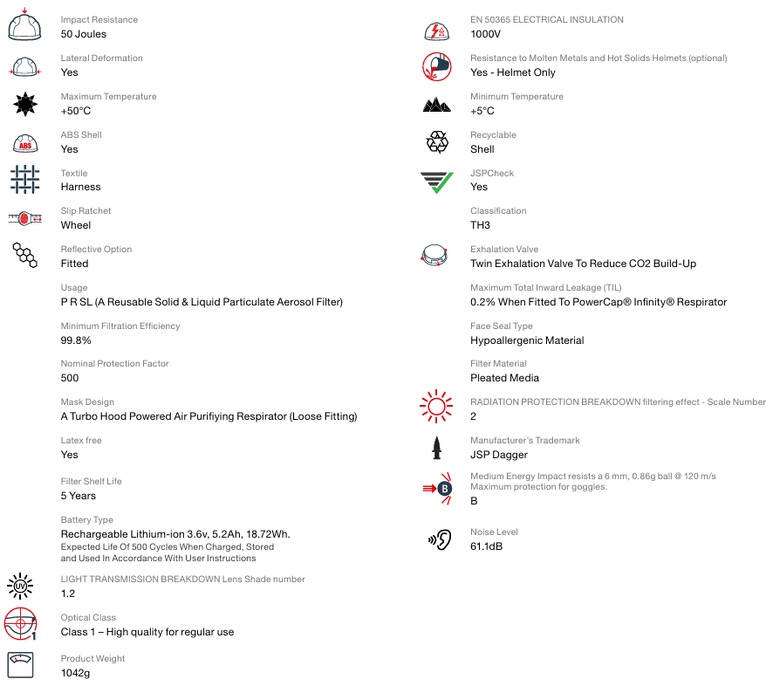
Task: Click the Product Weight scale icon
Action: coord(21,665)
